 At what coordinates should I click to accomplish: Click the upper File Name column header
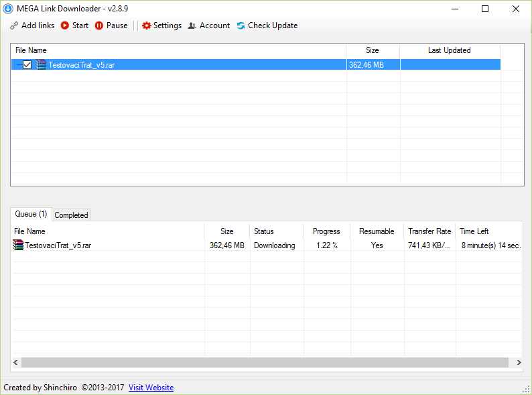(178, 50)
